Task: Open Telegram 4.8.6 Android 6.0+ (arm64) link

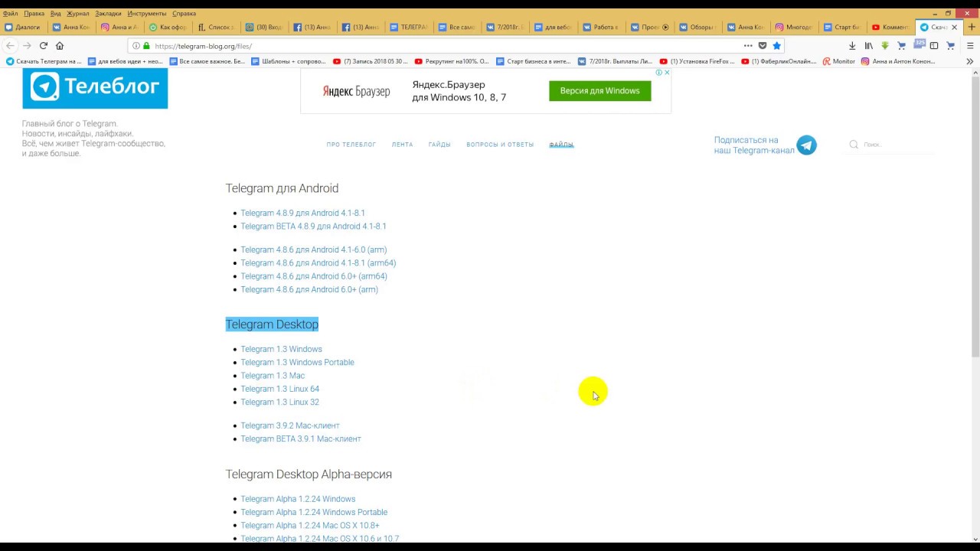Action: click(314, 276)
